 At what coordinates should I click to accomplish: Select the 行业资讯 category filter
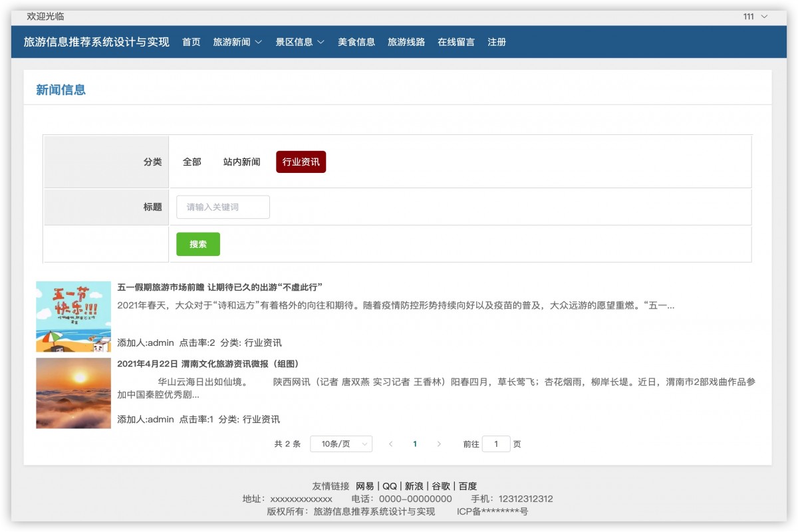tap(301, 162)
